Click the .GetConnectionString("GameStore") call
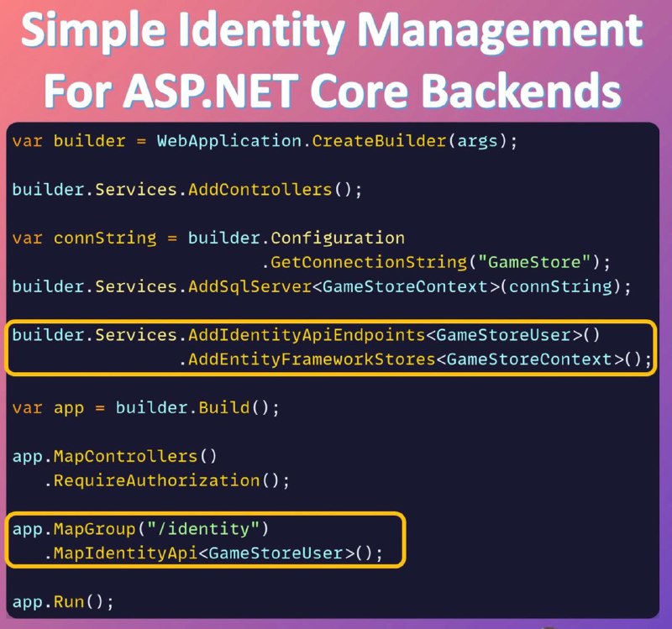Viewport: 672px width, 629px height. click(x=436, y=262)
